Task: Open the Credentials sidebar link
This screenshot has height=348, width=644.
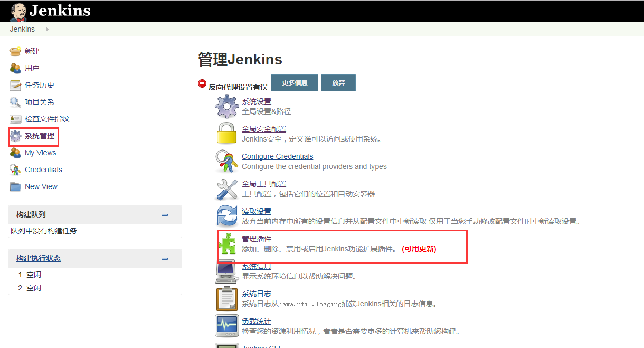Action: 42,170
